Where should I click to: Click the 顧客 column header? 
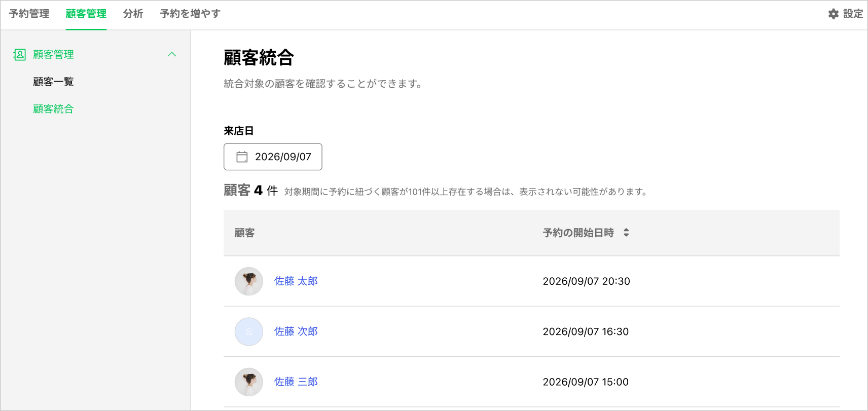244,233
